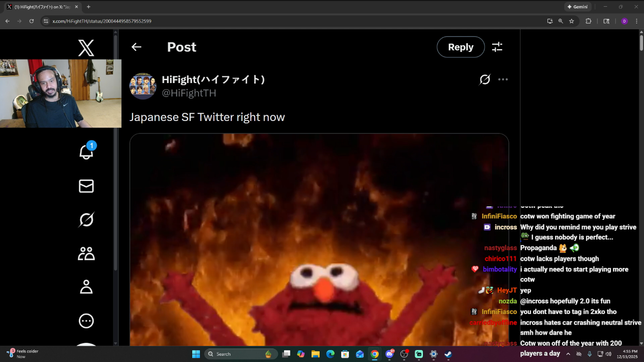Open the Windows Start menu

[x=196, y=354]
